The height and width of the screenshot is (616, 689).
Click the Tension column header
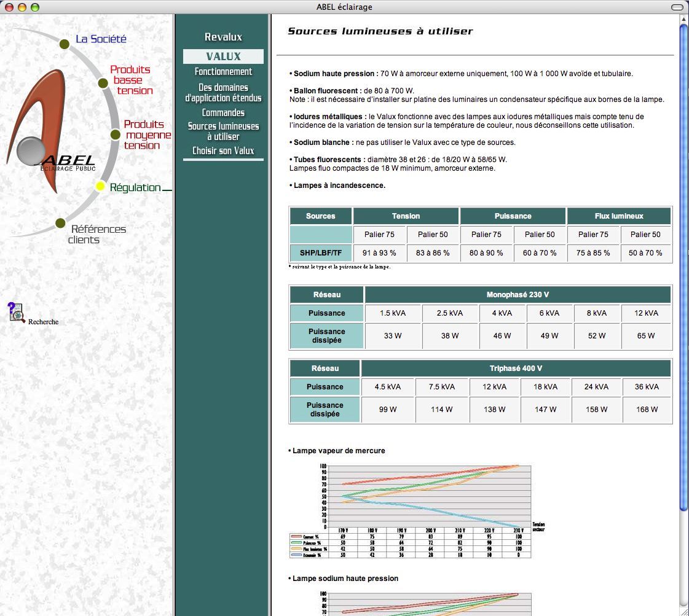coord(406,216)
